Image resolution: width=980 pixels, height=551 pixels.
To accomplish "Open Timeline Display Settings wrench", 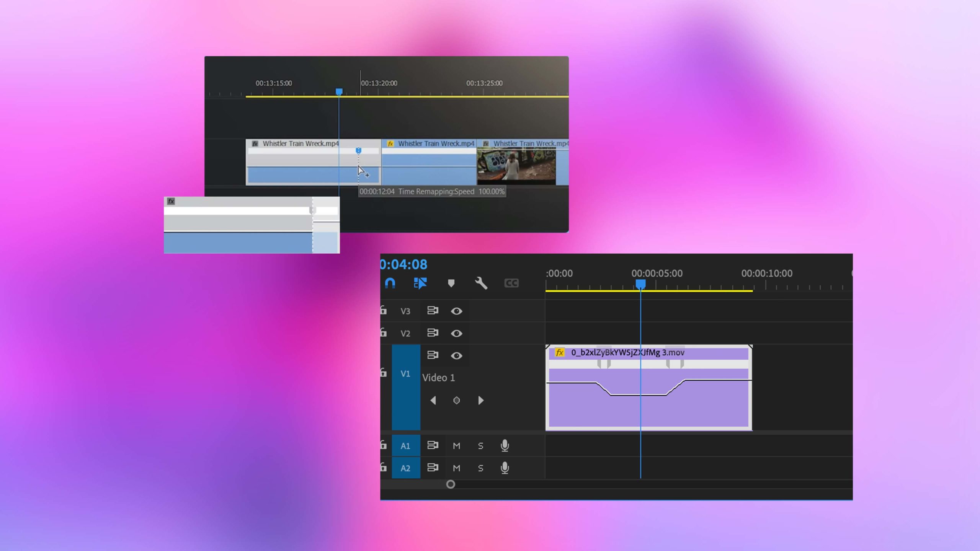I will coord(481,283).
